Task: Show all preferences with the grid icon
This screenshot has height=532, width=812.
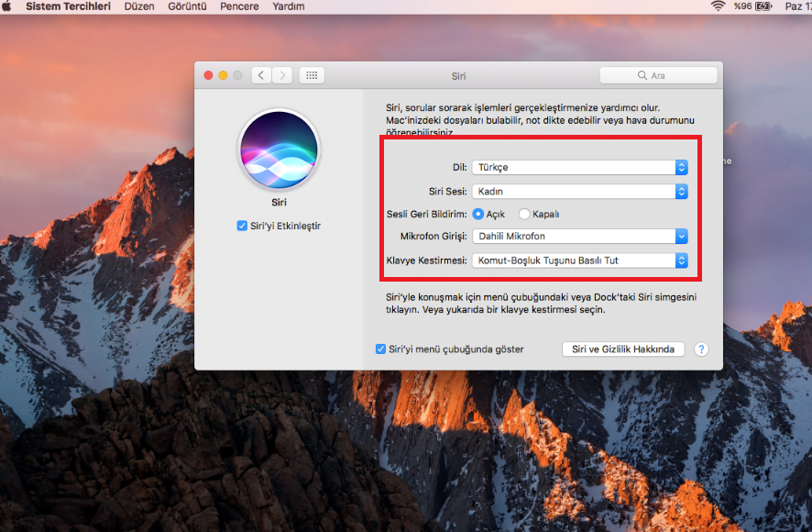Action: (x=312, y=75)
